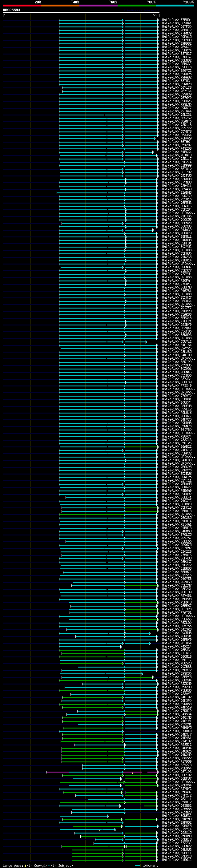Image resolution: width=197 pixels, height=868 pixels.
Task: Select label UniRef100_Q6EE41
Action: click(x=176, y=497)
